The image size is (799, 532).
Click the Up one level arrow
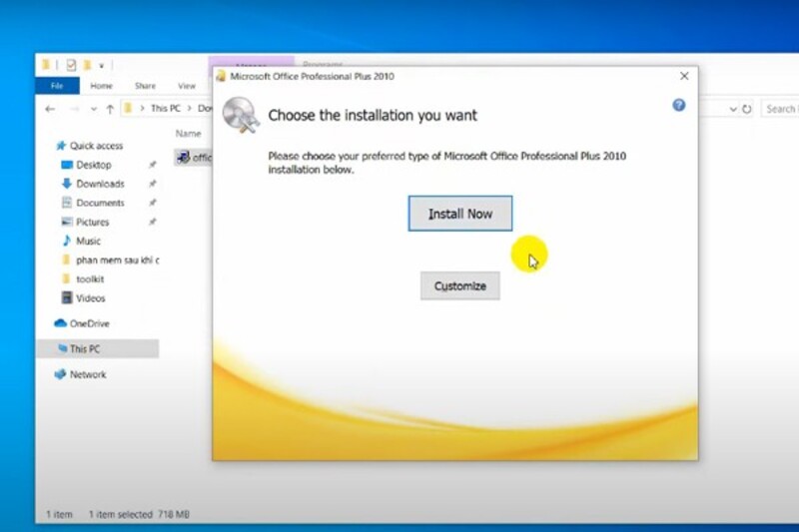point(109,109)
